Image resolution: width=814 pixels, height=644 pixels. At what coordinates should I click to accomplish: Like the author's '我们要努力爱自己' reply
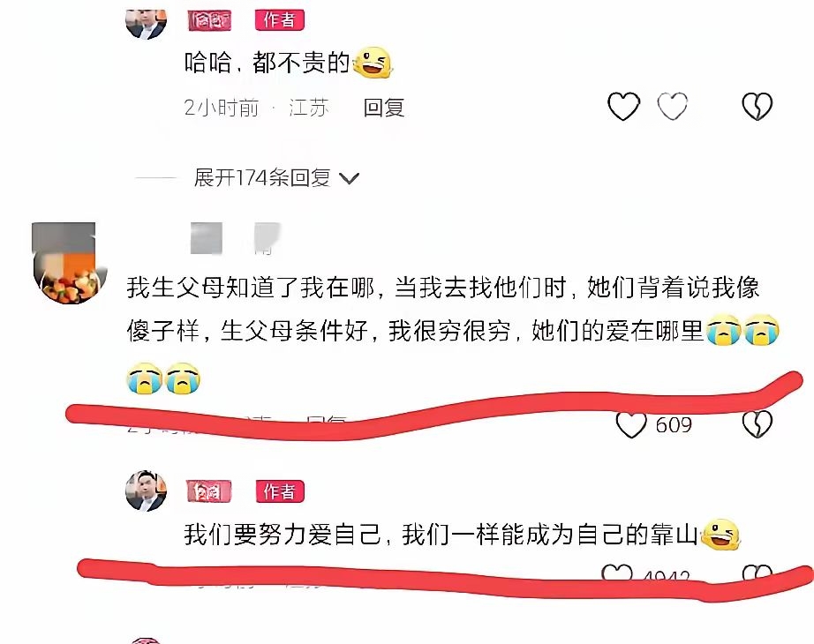617,573
